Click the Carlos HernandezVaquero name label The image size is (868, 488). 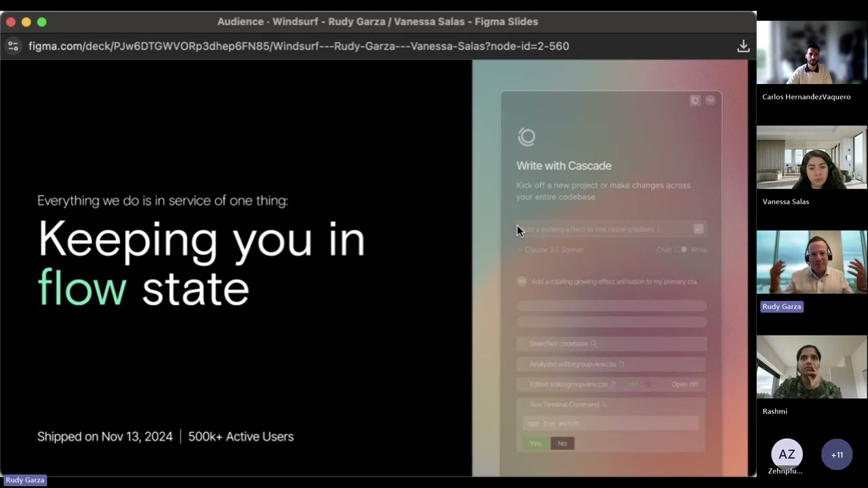(x=806, y=97)
